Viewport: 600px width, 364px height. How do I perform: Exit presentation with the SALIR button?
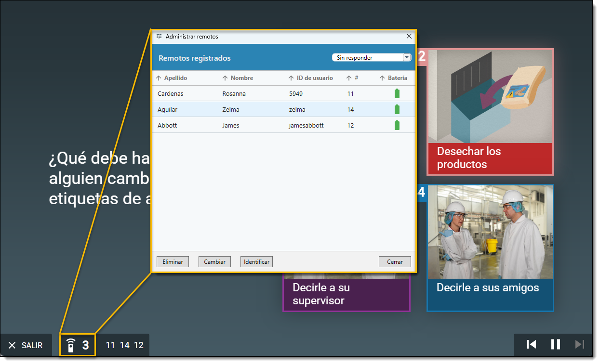[x=27, y=345]
